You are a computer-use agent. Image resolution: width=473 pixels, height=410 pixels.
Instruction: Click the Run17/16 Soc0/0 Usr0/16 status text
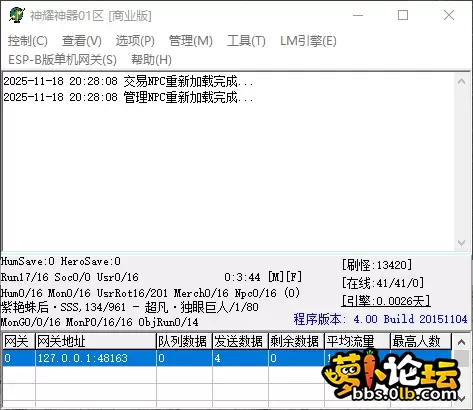click(70, 277)
